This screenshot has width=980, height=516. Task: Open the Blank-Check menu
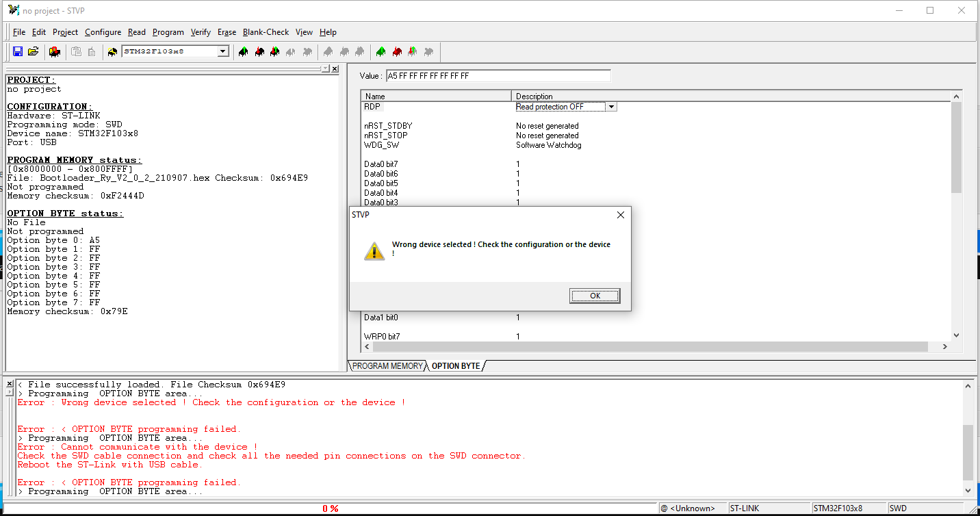tap(266, 32)
